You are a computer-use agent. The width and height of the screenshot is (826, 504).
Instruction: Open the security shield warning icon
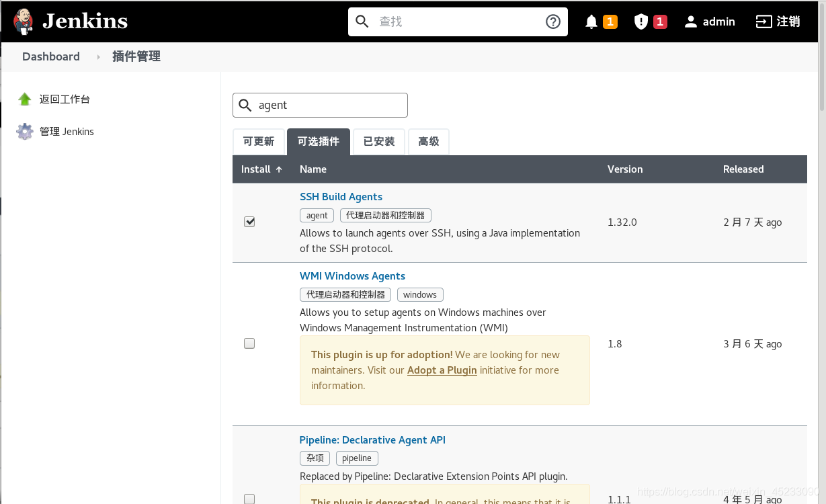[641, 22]
